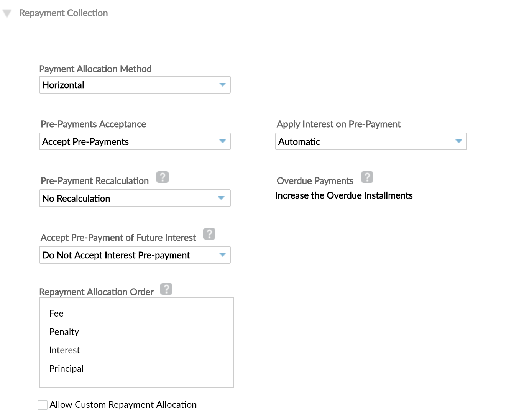
Task: Check the box beside Allow Custom Repayment Allocation
Action: tap(42, 405)
